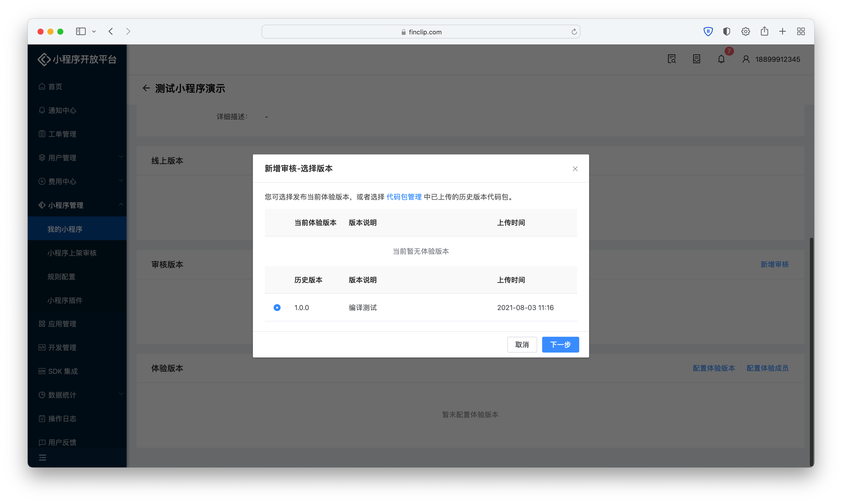The width and height of the screenshot is (842, 504).
Task: Open 用户反馈 in the sidebar
Action: click(77, 442)
